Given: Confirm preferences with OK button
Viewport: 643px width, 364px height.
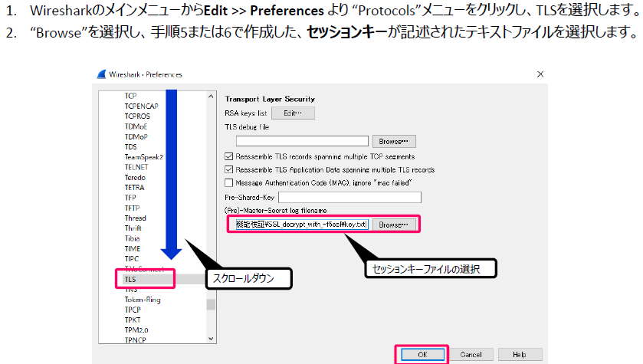Looking at the screenshot, I should pyautogui.click(x=422, y=355).
